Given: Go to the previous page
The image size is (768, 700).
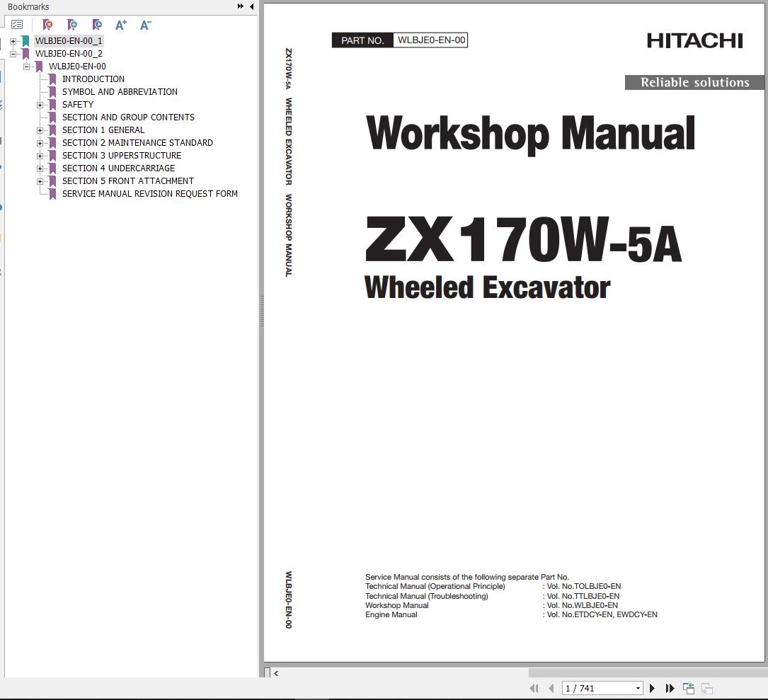Looking at the screenshot, I should tap(551, 688).
